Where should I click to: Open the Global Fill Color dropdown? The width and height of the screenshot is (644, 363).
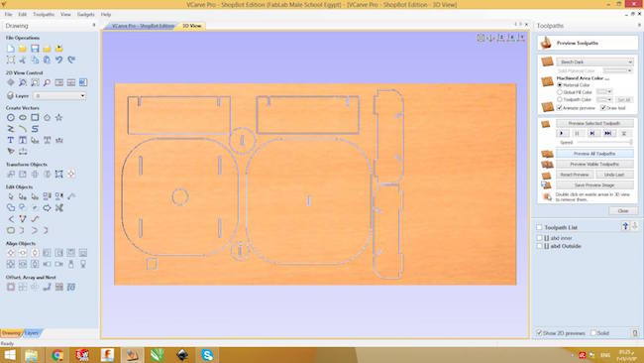[x=604, y=91]
